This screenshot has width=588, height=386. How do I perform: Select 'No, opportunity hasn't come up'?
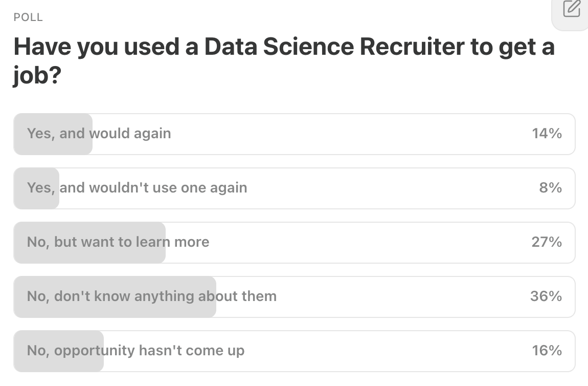(294, 351)
